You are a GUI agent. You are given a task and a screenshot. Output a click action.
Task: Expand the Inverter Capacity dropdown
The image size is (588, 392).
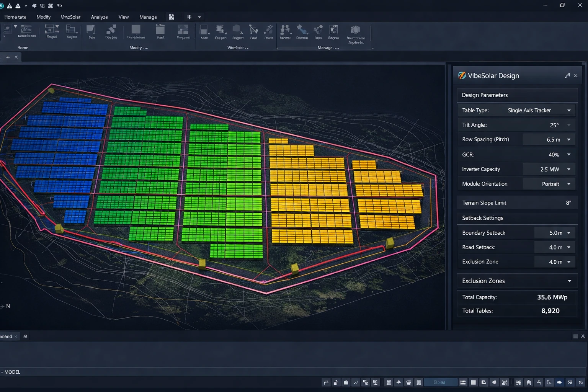569,169
